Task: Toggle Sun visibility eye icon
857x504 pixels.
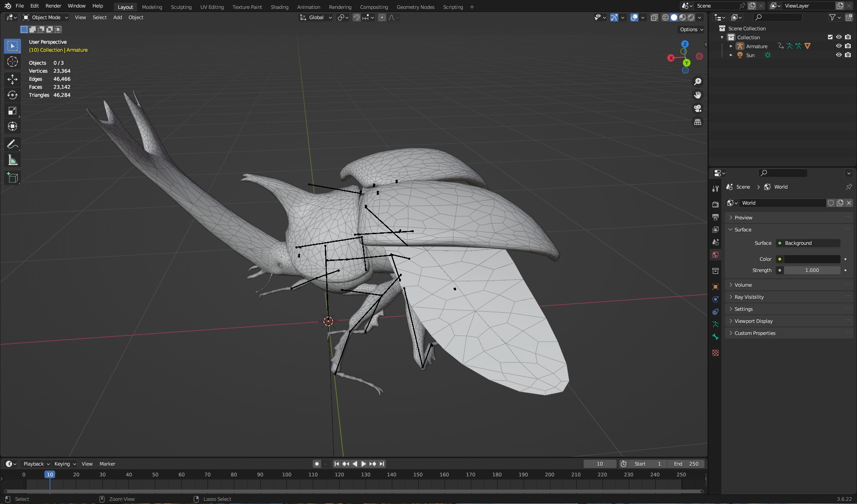Action: pyautogui.click(x=839, y=55)
